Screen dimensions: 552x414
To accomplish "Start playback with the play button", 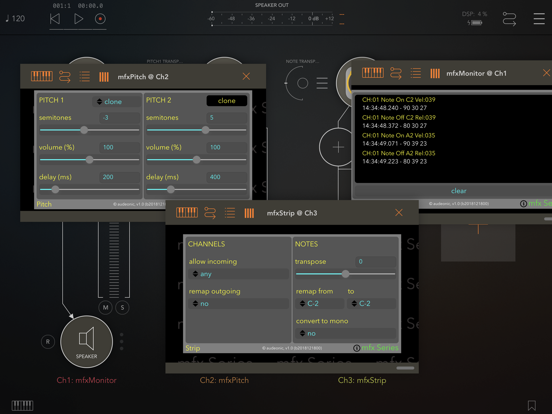I will tap(78, 19).
